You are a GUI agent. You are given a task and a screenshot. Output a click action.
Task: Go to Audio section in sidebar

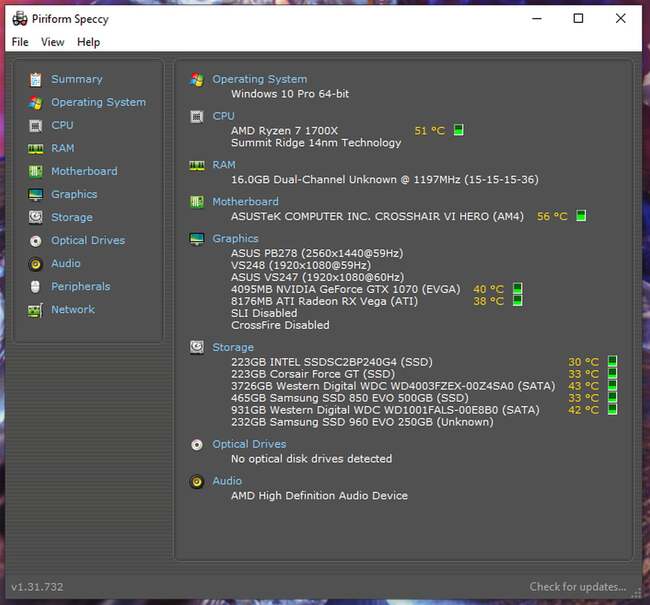coord(65,264)
